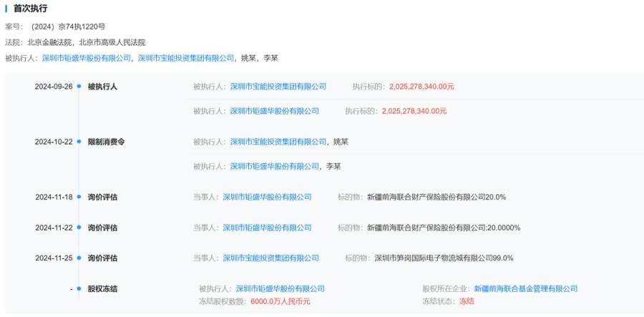Open 深圳市钜盛华股份有限公司 link in 2024-11-22 row
The image size is (644, 317).
(267, 228)
